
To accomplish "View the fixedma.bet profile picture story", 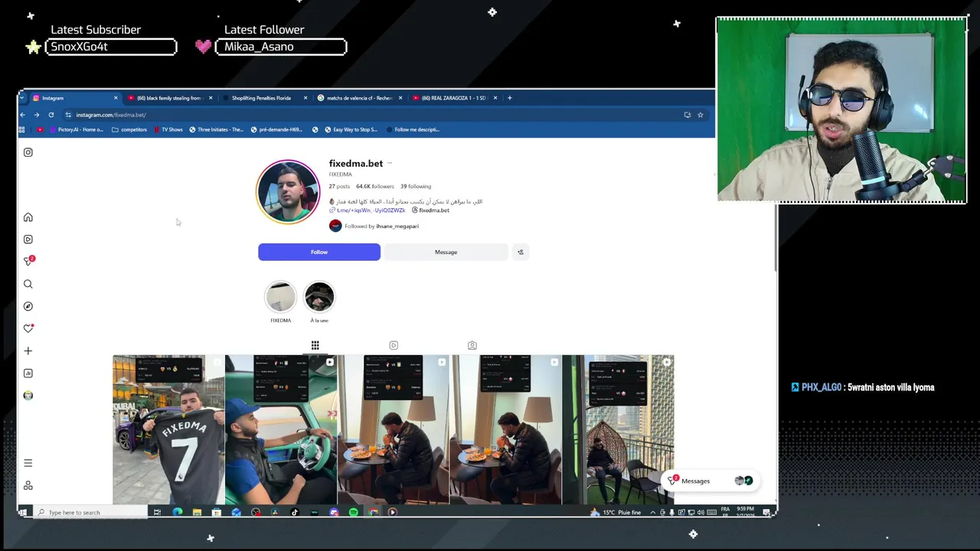I will click(288, 192).
